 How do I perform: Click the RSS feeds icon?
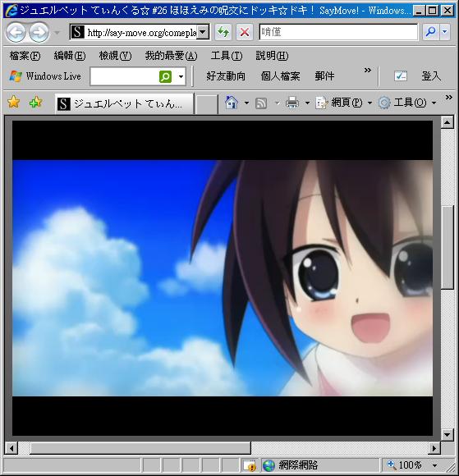[261, 103]
